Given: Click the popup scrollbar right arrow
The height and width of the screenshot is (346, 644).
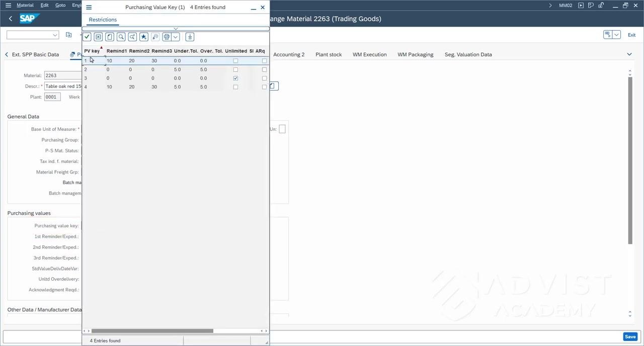Looking at the screenshot, I should pyautogui.click(x=266, y=330).
